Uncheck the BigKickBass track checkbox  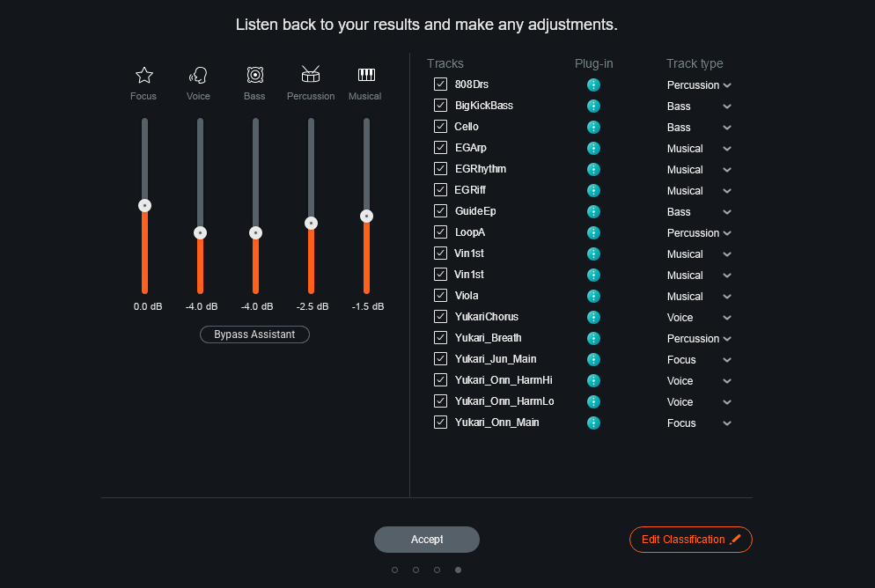(440, 106)
